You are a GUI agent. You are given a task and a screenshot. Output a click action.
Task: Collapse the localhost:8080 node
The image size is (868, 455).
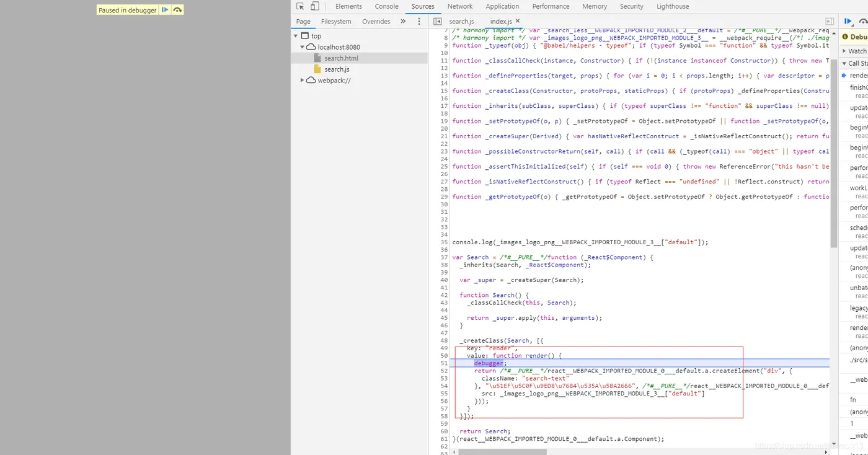click(303, 47)
